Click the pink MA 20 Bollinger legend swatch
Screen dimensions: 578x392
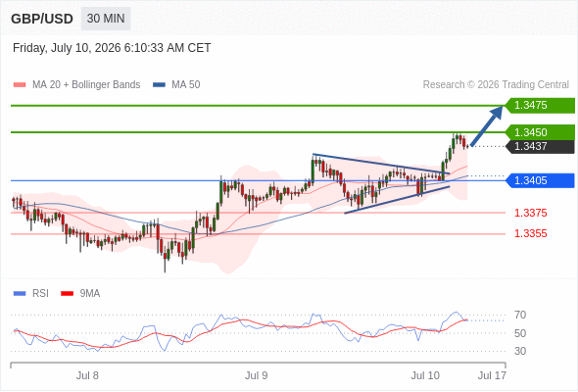20,85
